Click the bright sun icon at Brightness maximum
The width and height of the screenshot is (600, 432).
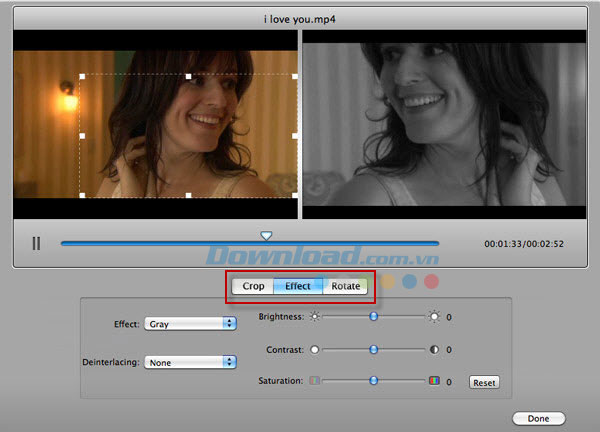coord(434,317)
